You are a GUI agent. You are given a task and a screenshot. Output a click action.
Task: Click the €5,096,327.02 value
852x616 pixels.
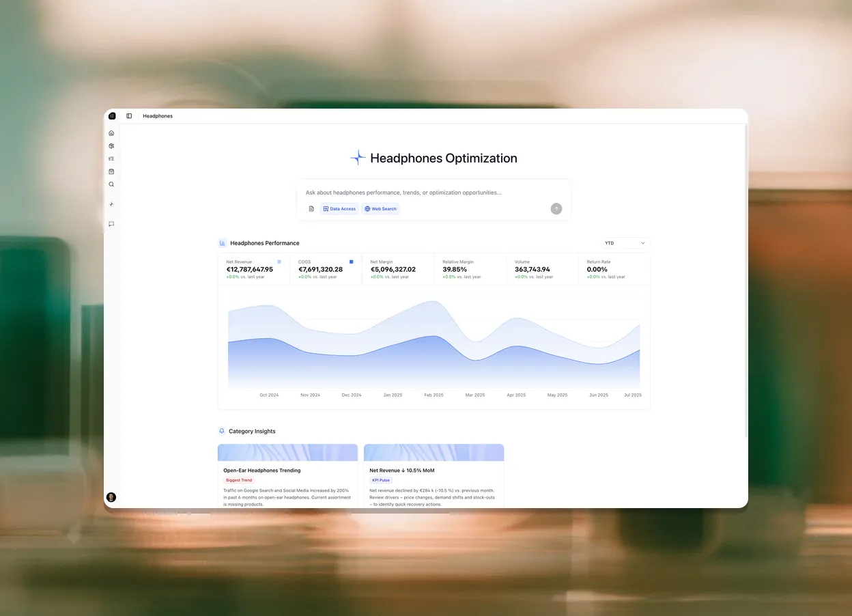(393, 269)
